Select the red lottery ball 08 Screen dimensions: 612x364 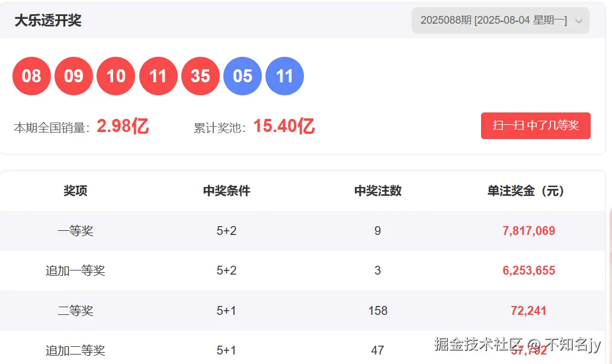(x=32, y=76)
